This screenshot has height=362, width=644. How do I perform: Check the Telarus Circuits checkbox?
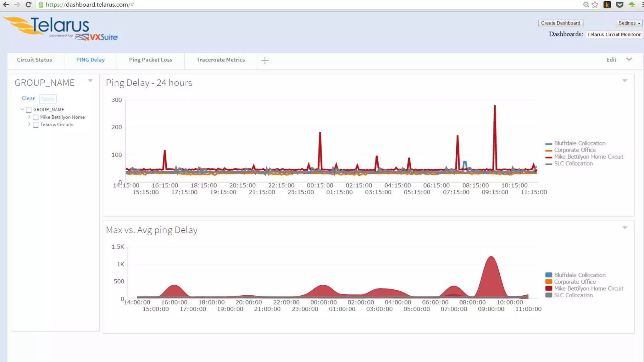point(36,125)
